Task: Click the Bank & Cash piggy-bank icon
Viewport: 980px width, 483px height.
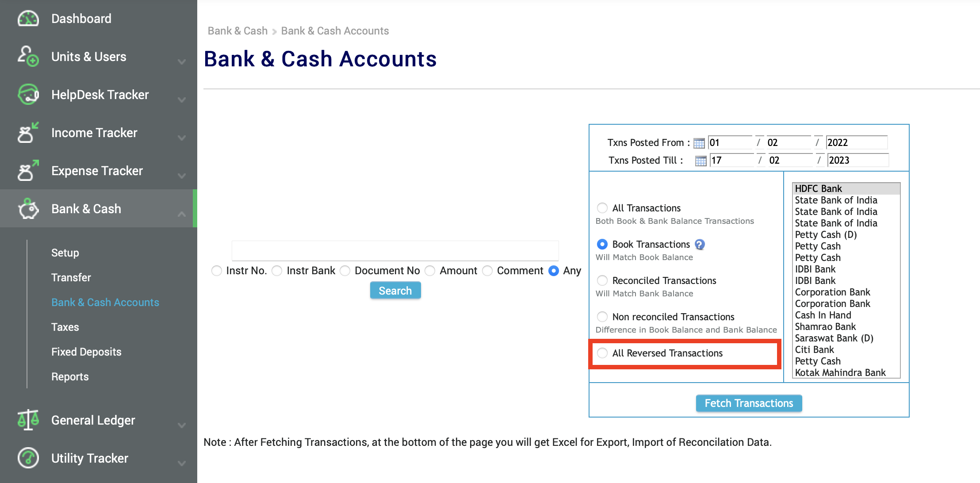Action: [27, 208]
